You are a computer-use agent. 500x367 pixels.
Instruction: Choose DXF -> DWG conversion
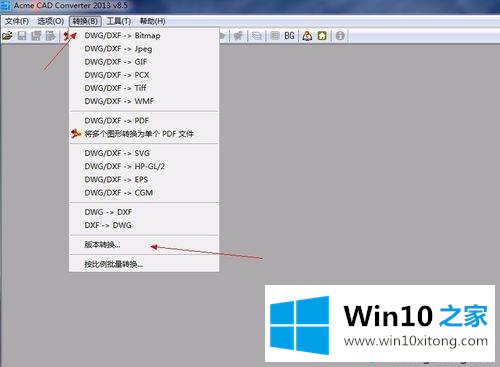point(144,225)
